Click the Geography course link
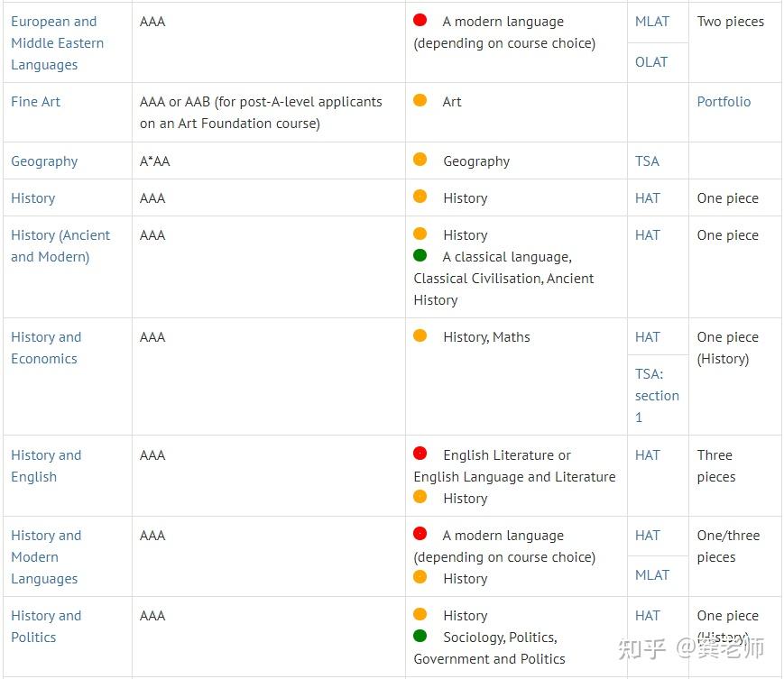784x679 pixels. tap(44, 161)
